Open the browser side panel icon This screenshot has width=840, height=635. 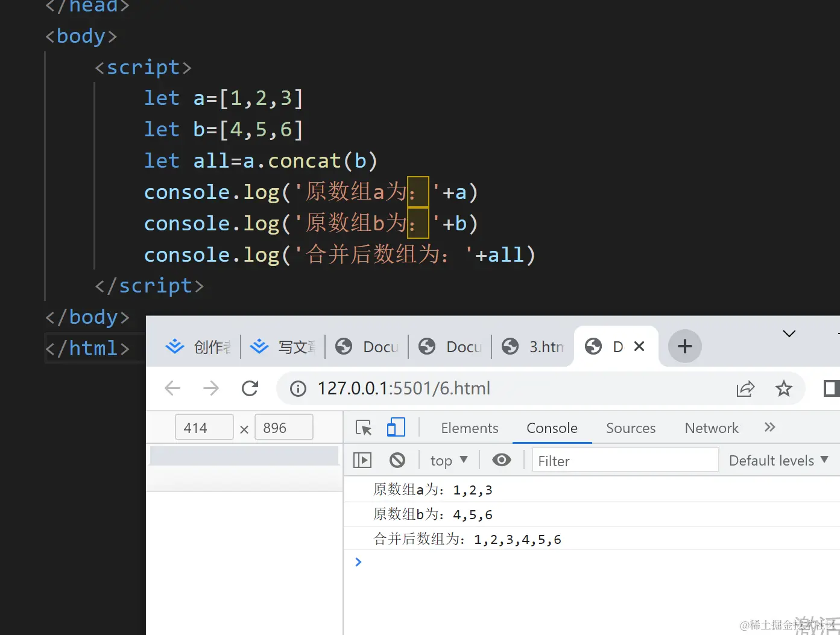tap(831, 388)
